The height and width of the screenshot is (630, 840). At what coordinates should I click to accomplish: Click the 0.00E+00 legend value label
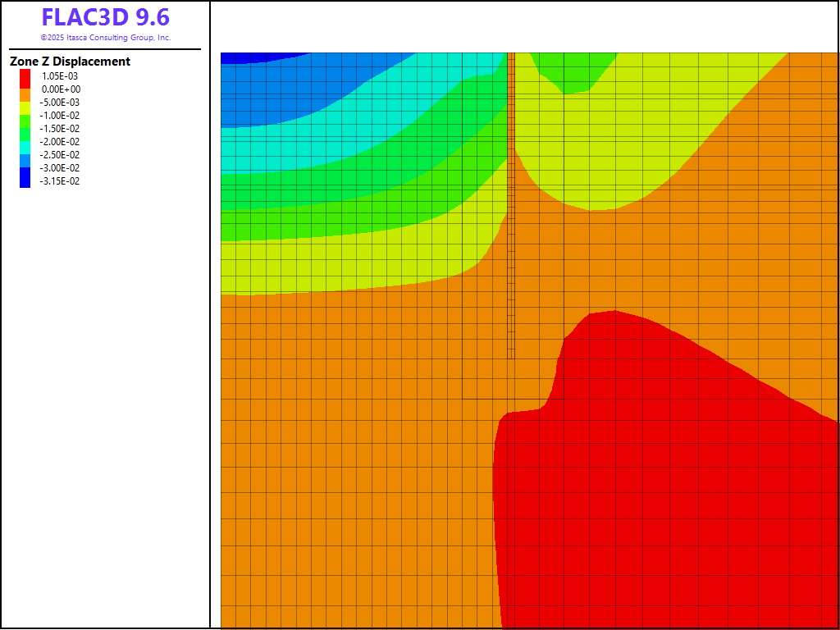point(61,89)
